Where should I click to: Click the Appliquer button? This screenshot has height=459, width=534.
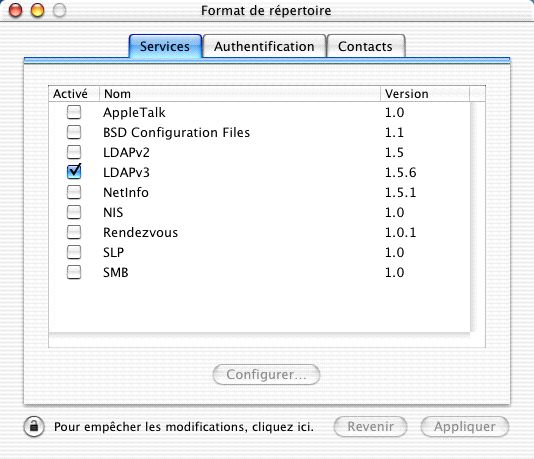pyautogui.click(x=465, y=426)
